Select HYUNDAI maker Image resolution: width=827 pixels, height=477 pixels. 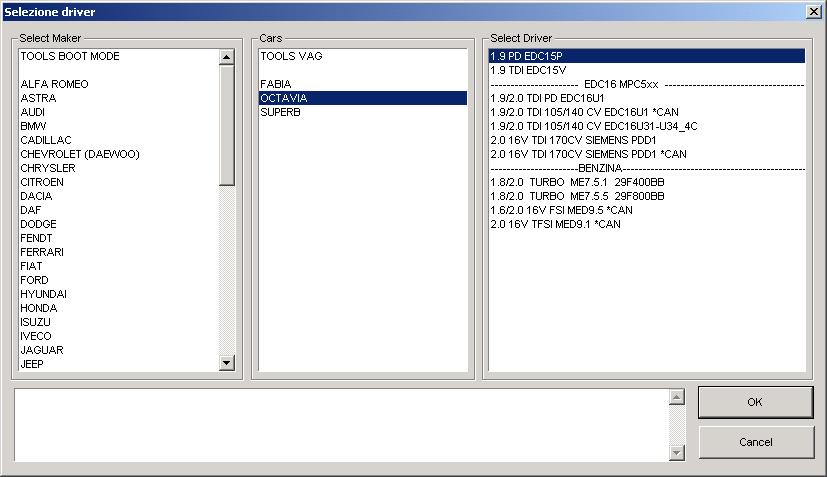[x=119, y=294]
